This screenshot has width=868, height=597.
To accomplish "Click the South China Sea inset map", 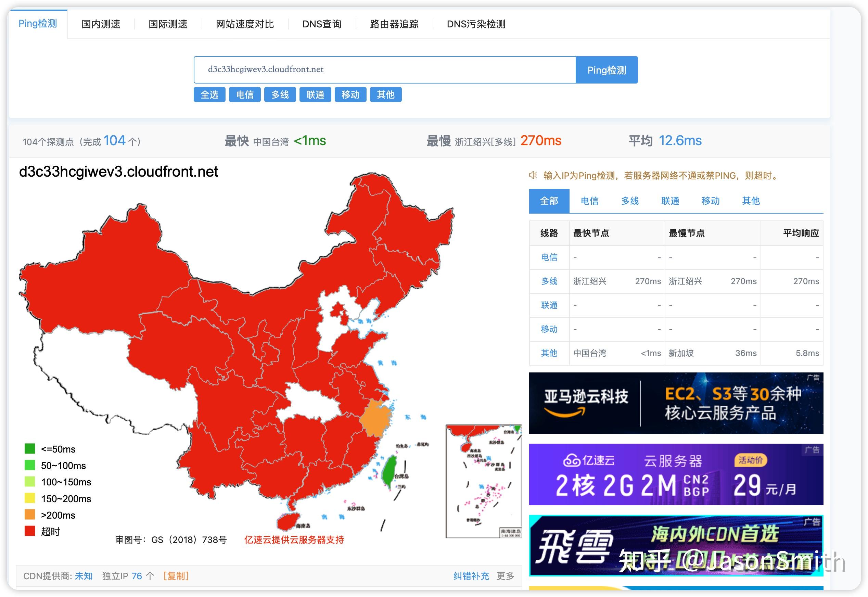I will pos(483,481).
